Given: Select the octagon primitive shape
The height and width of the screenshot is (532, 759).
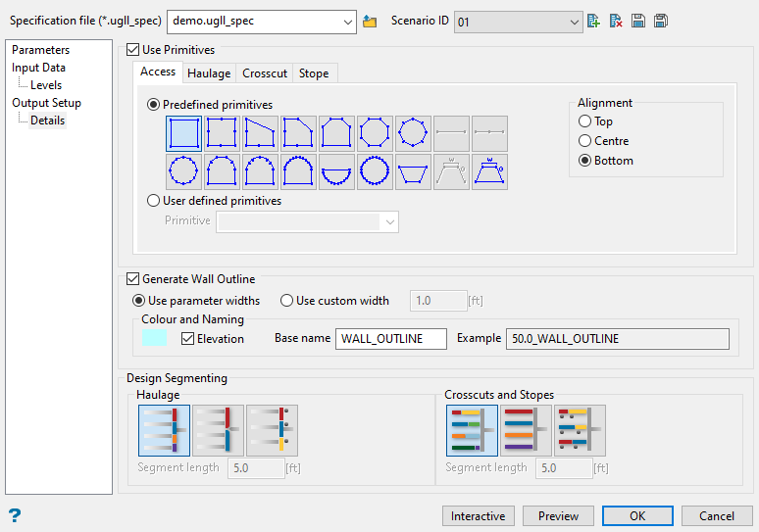Looking at the screenshot, I should [376, 132].
